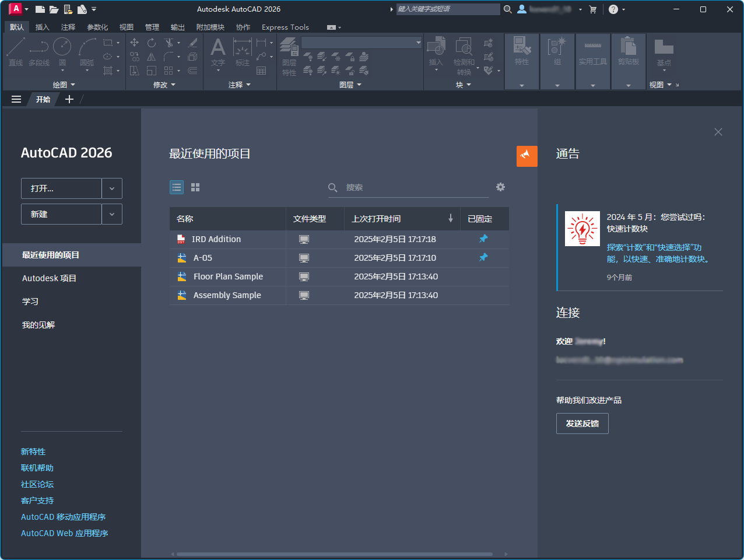Click the lightbulb thumbnail in the announcement
This screenshot has width=744, height=560.
pyautogui.click(x=582, y=229)
